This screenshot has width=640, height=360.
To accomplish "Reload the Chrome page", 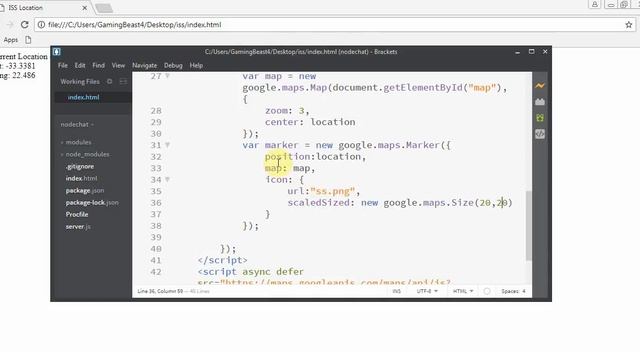I will click(x=24, y=24).
